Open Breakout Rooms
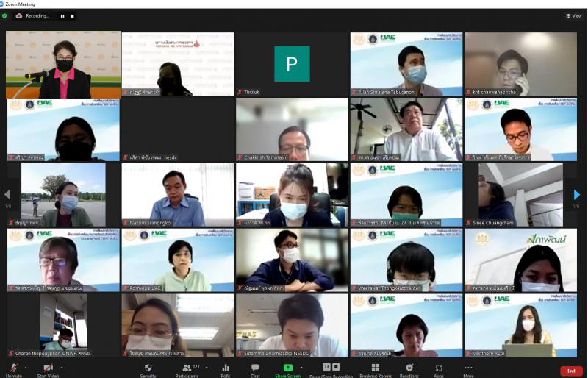Image resolution: width=588 pixels, height=378 pixels. click(x=376, y=370)
